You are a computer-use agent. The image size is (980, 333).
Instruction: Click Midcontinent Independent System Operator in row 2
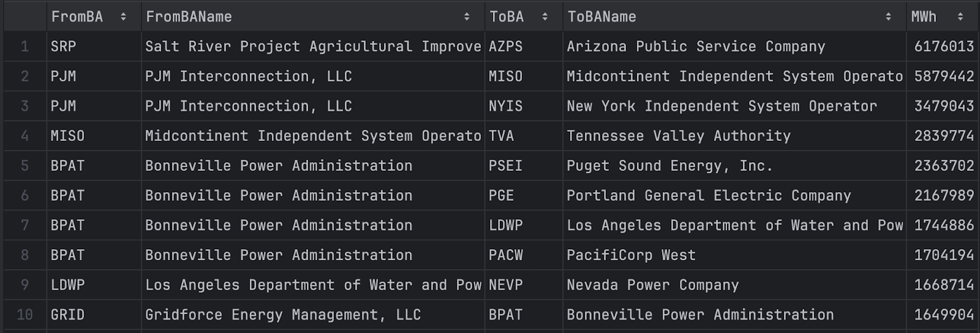[734, 77]
